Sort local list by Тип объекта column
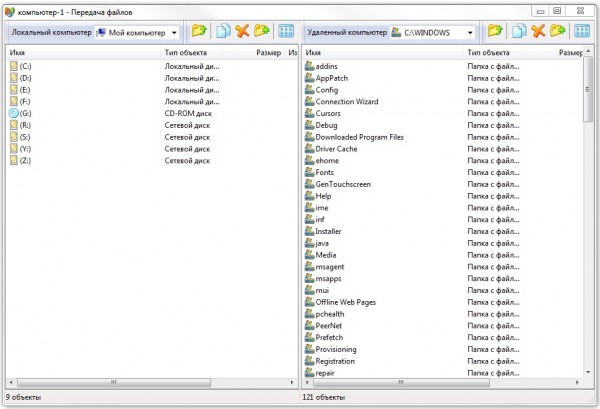The height and width of the screenshot is (409, 600). click(x=191, y=53)
